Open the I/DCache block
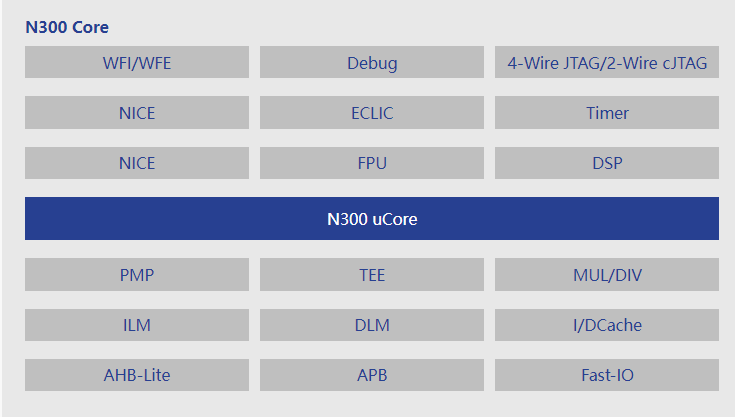Screen dimensions: 735x417 607,325
